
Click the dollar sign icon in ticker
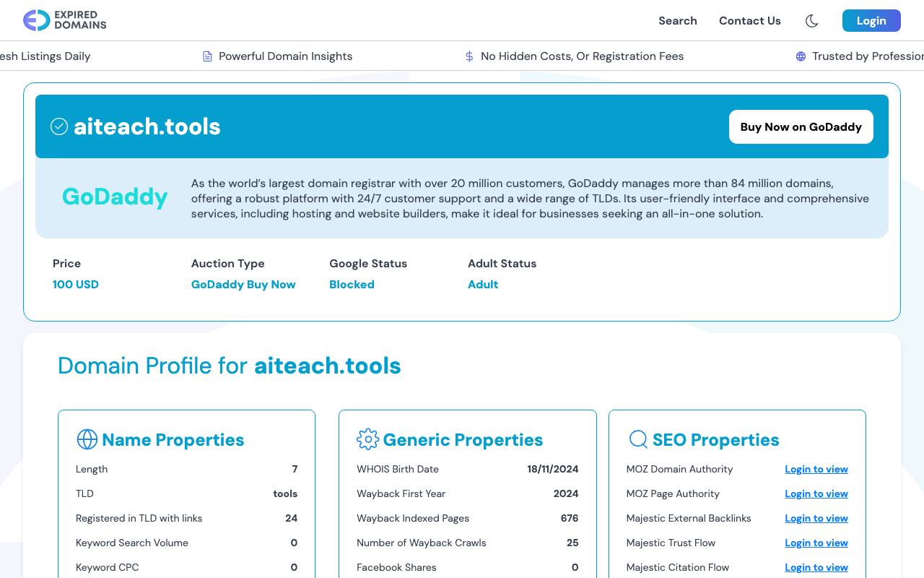[469, 56]
